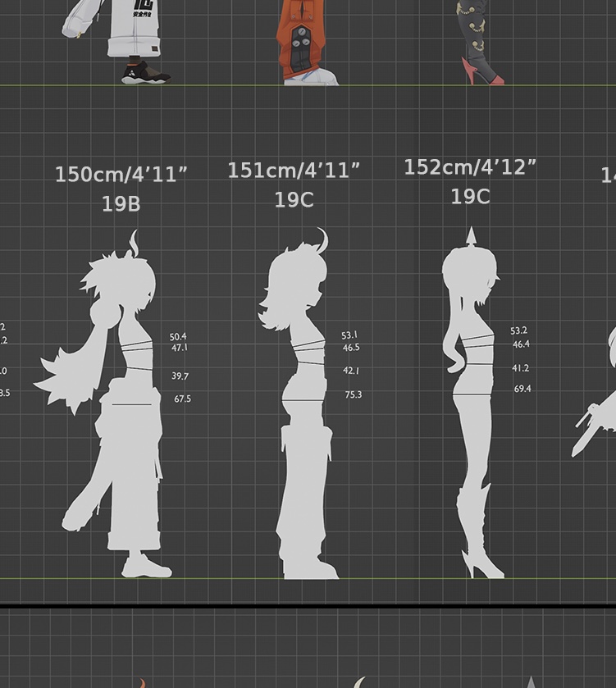Click the 69.4 measurement value
The image size is (616, 688).
click(x=522, y=389)
